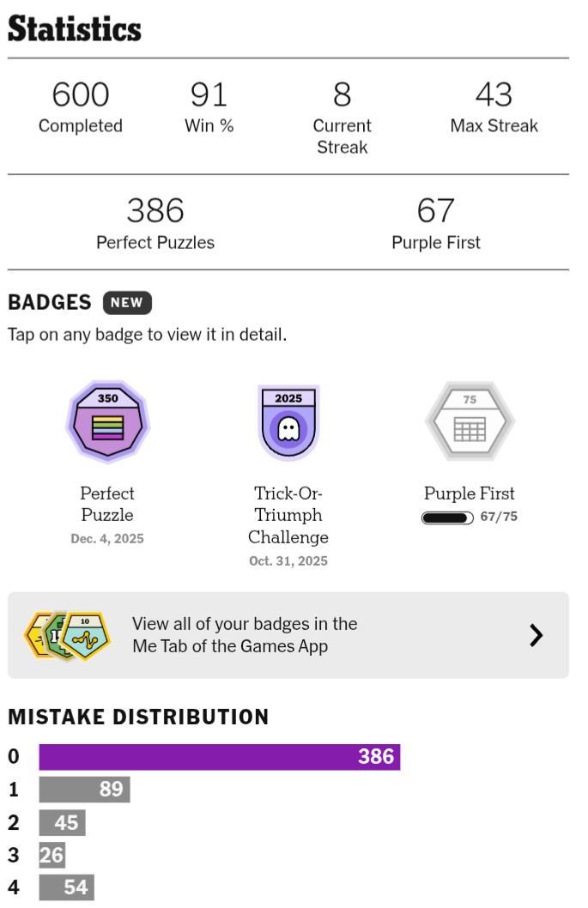
Task: Tap the Trick-Or-Triumph ghost badge icon
Action: click(x=288, y=422)
